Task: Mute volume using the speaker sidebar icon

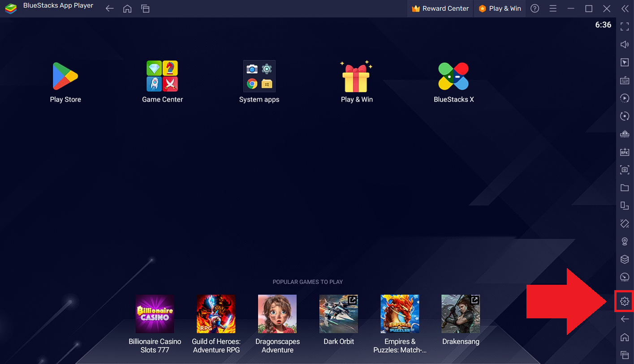Action: pyautogui.click(x=624, y=44)
